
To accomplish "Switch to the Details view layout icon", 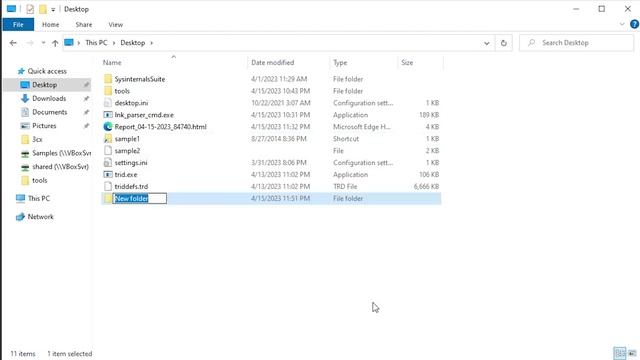I will click(x=620, y=353).
